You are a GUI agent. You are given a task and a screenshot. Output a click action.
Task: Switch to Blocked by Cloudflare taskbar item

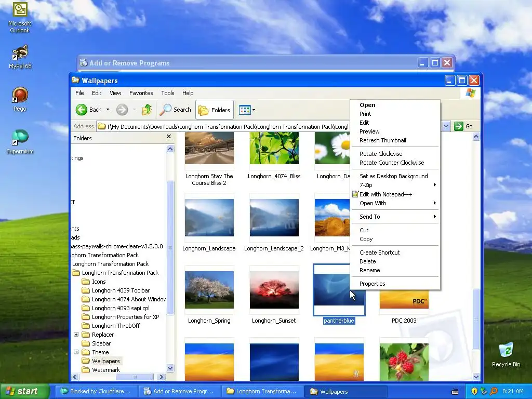pyautogui.click(x=96, y=391)
